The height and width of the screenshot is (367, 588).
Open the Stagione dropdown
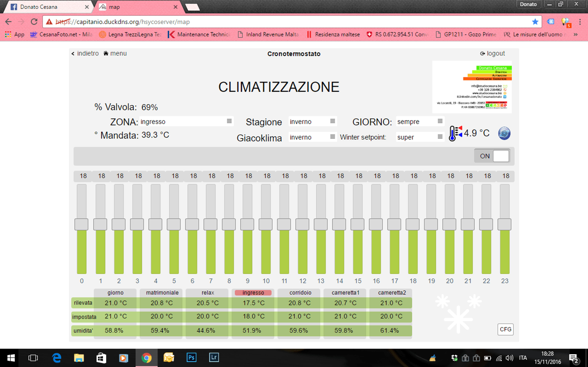(x=313, y=121)
